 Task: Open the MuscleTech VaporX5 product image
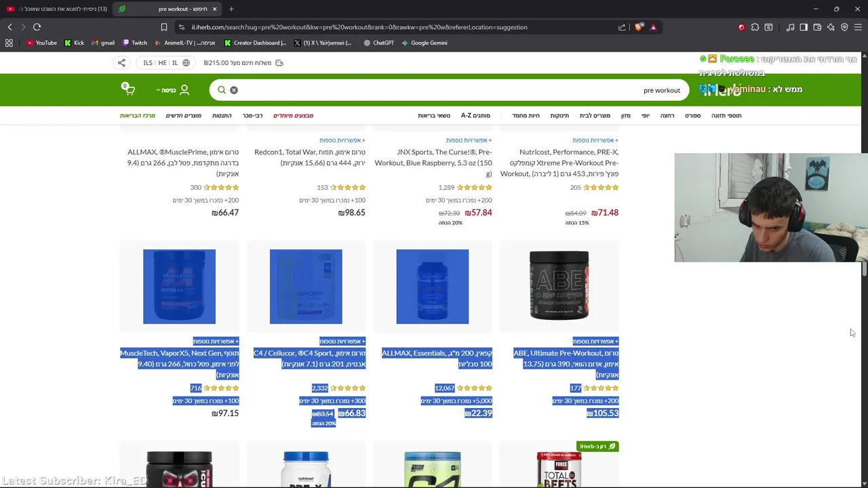[x=179, y=286]
